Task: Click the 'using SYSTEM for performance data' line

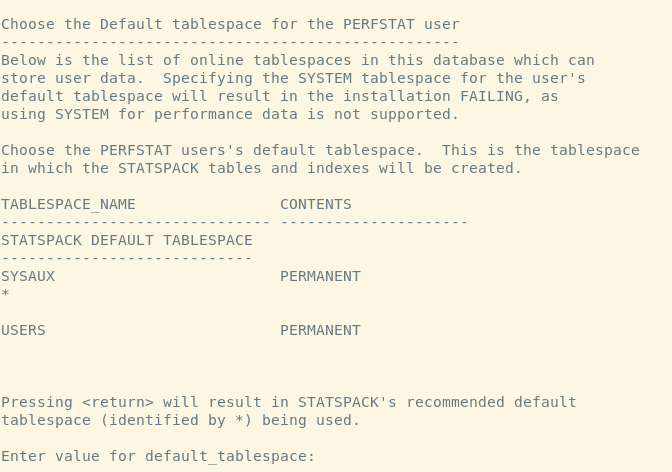Action: [x=230, y=114]
